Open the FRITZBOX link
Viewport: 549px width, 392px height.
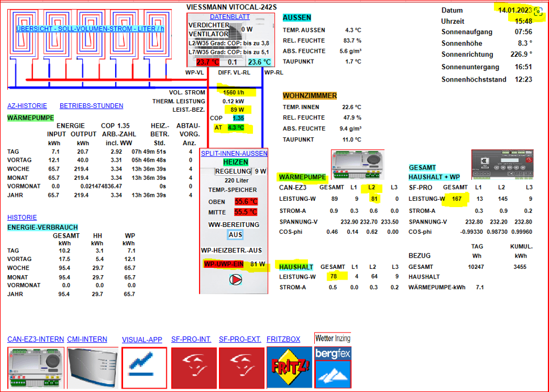pos(283,339)
